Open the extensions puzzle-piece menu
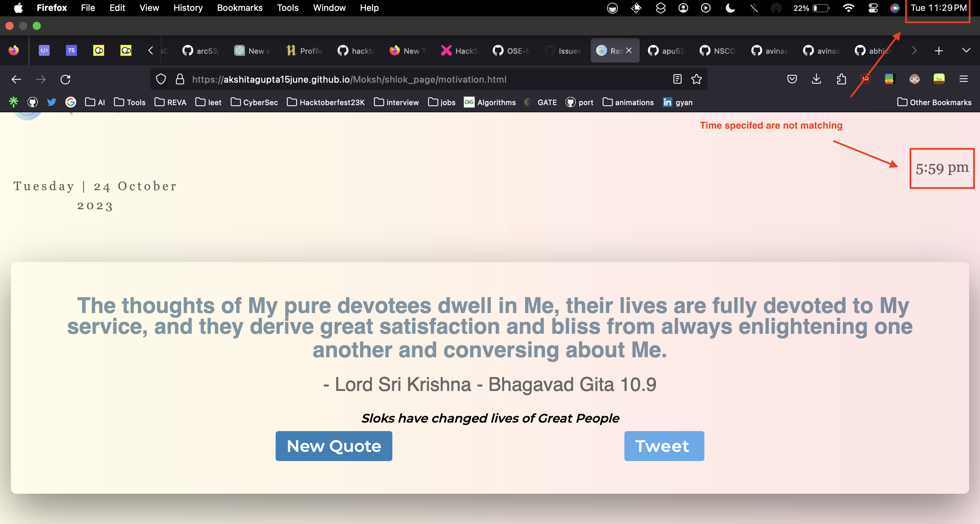Screen dimensions: 980x524 [841, 79]
